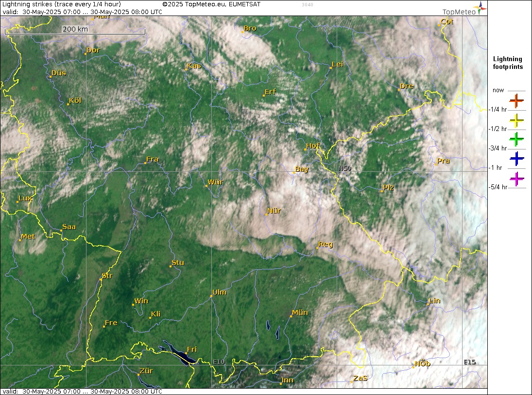
Task: Click the TopMeteo compass star logo
Action: pos(481,8)
